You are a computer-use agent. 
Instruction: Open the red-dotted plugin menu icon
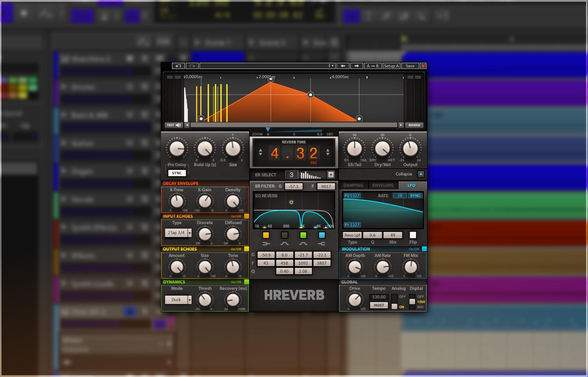423,66
